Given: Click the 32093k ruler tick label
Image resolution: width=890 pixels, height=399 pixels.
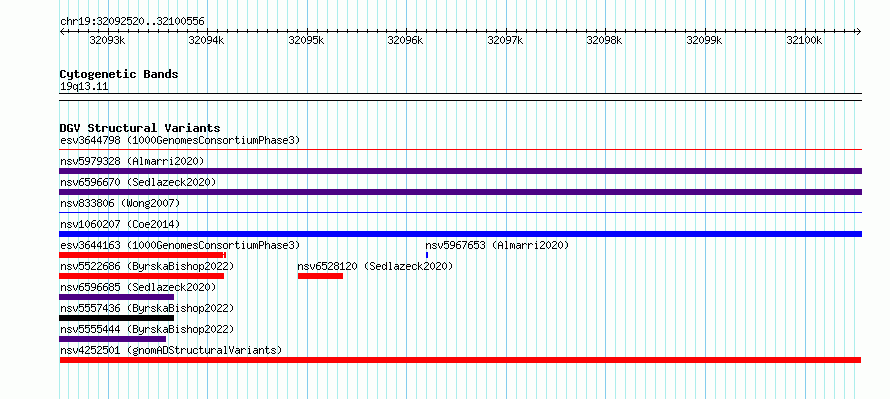Looking at the screenshot, I should [x=107, y=40].
